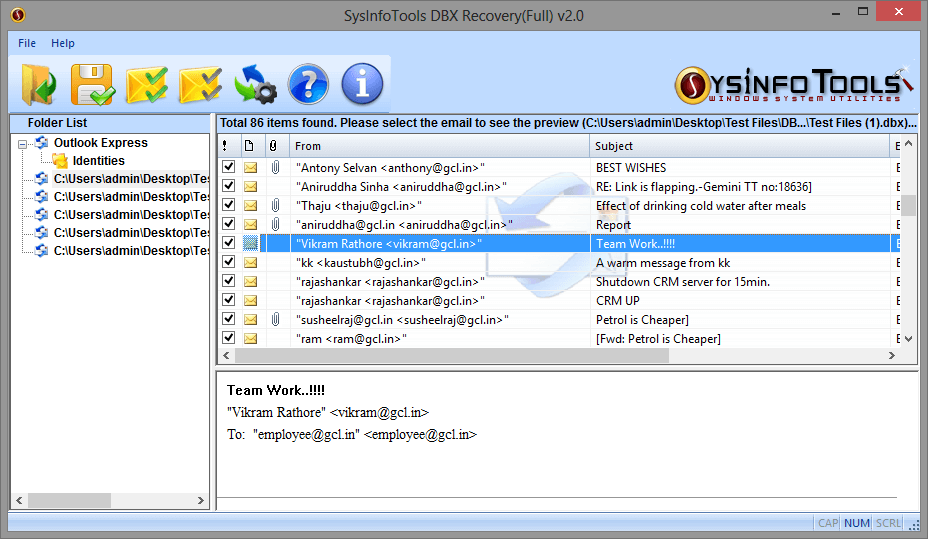928x539 pixels.
Task: Click the Outlook Express root node icon
Action: [x=41, y=143]
